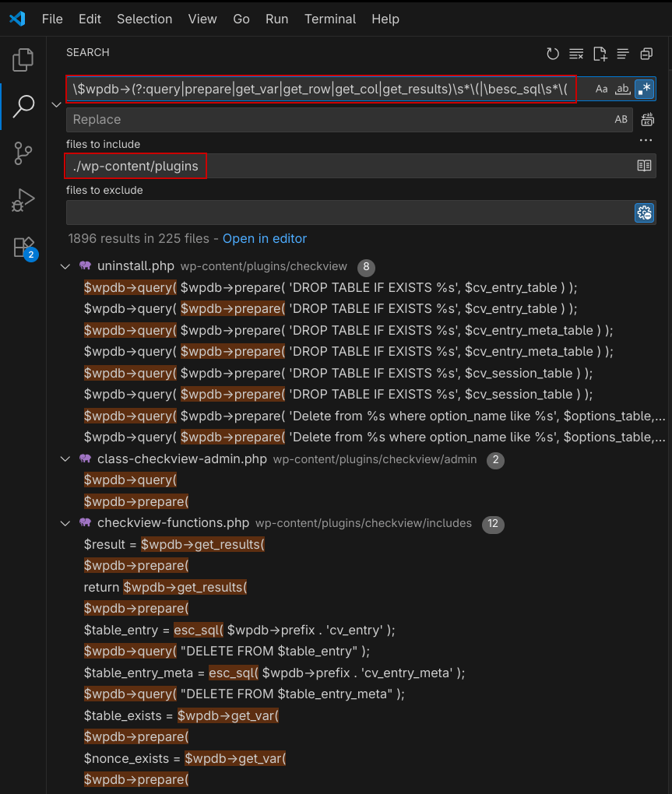Toggle Match Case option
The width and height of the screenshot is (672, 794).
click(601, 90)
